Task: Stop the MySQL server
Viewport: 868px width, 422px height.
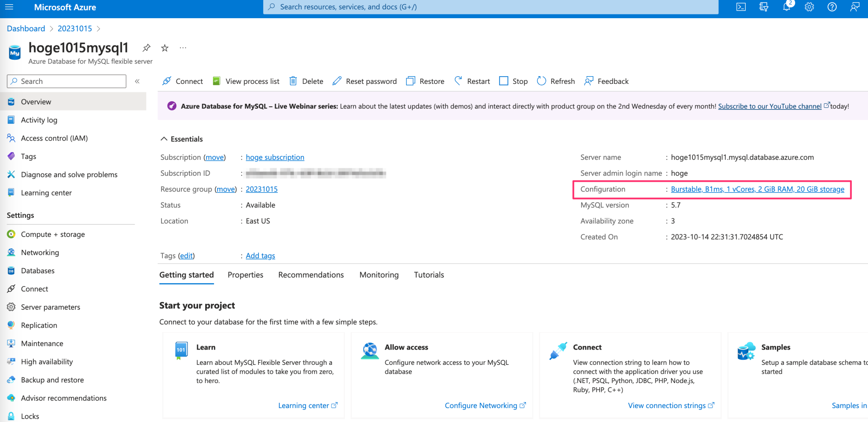Action: 513,81
